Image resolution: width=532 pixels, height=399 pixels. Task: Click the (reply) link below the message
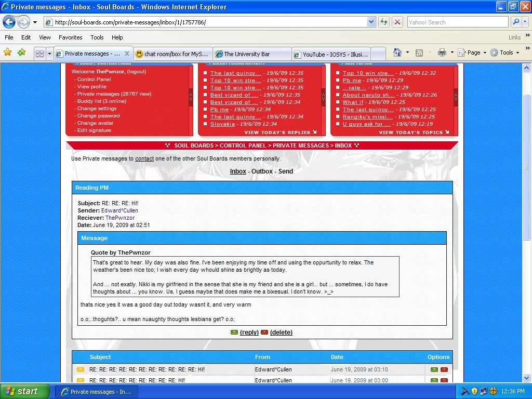tap(249, 332)
